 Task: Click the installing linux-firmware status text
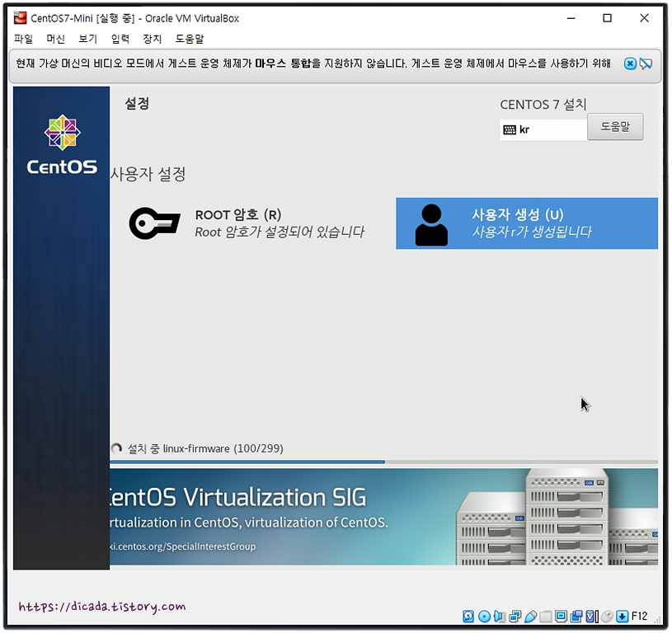(x=205, y=448)
